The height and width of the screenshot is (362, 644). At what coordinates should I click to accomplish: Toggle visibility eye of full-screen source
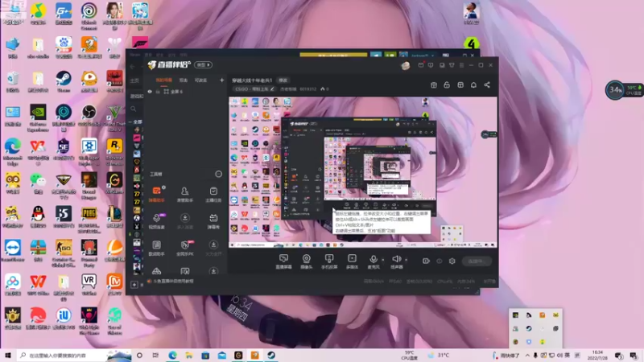[x=150, y=92]
